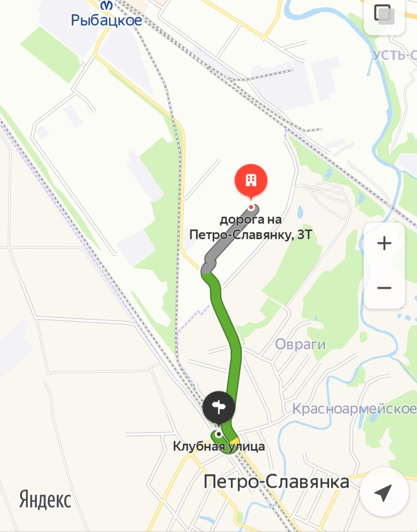Zoom out with the minus button
This screenshot has height=532, width=417.
click(x=384, y=288)
